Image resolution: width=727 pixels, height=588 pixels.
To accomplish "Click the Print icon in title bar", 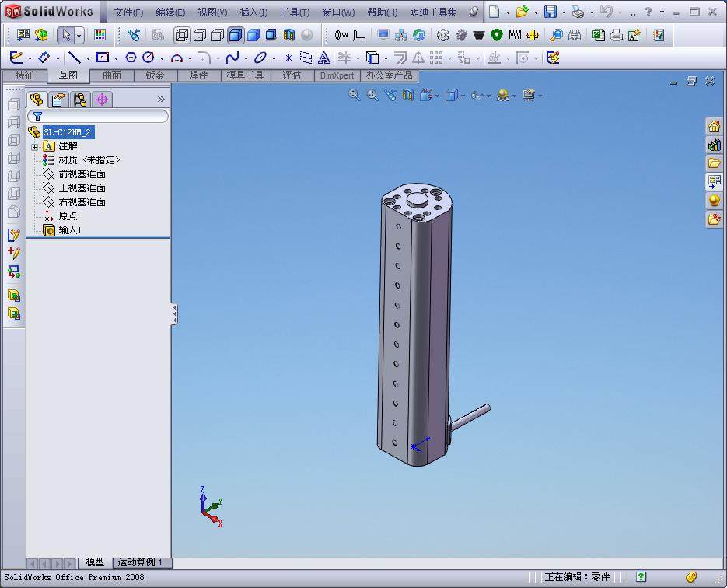I will tap(578, 12).
